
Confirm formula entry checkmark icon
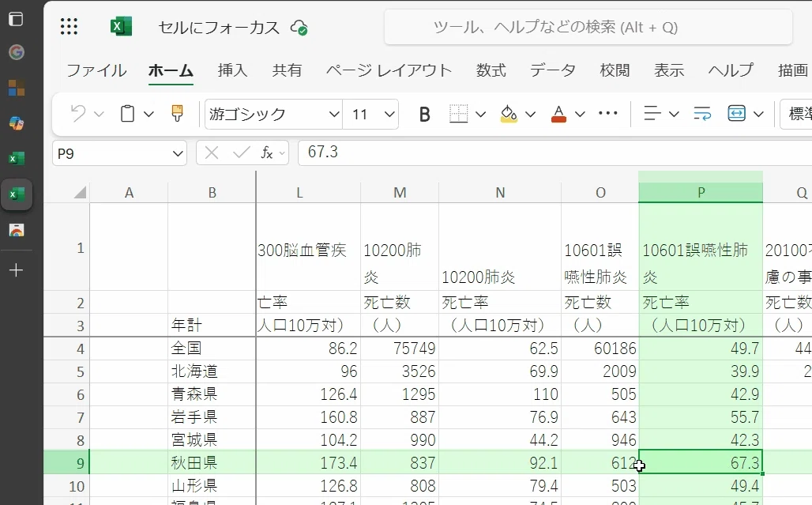tap(242, 153)
